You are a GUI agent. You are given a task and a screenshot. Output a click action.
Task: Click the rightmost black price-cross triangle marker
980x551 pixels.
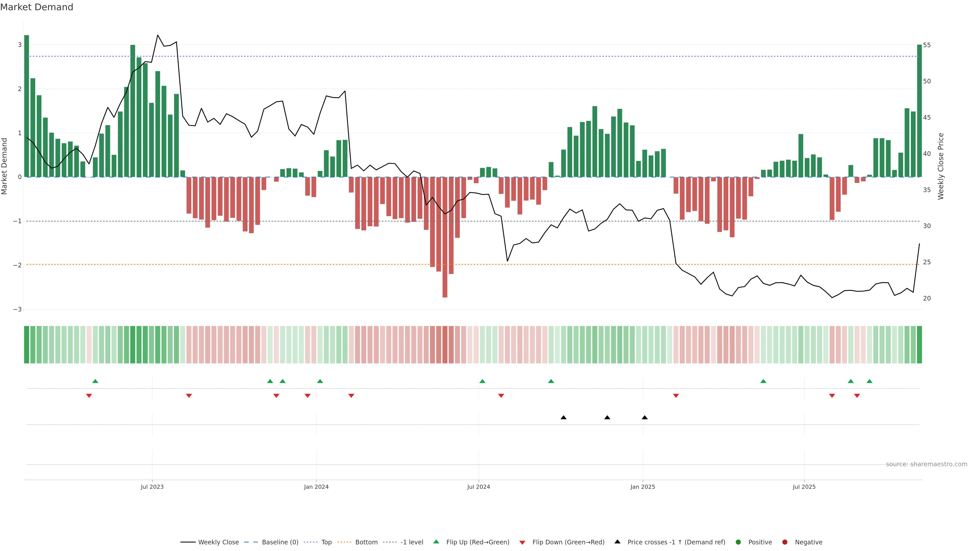click(644, 418)
